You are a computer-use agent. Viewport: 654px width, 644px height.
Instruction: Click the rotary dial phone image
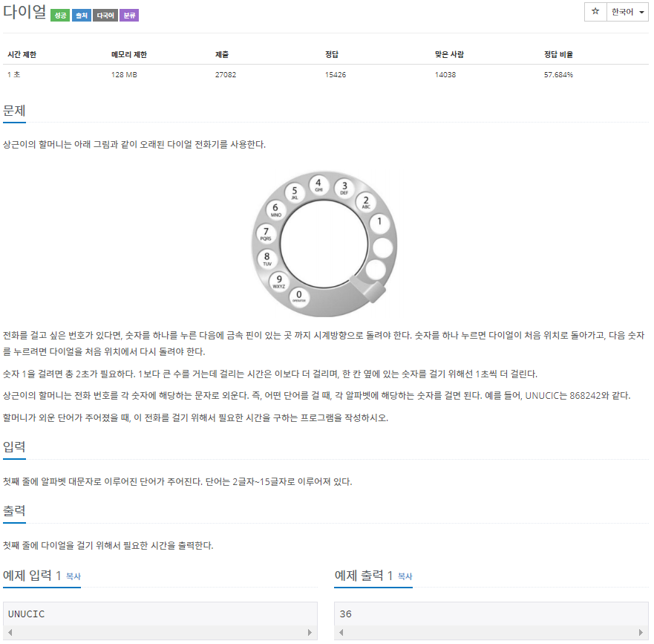pos(324,244)
